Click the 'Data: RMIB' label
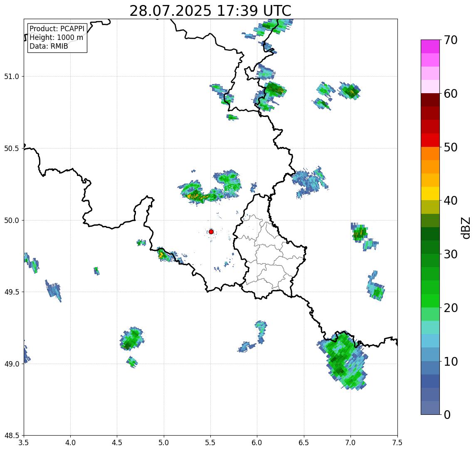476x451 pixels. coord(49,46)
